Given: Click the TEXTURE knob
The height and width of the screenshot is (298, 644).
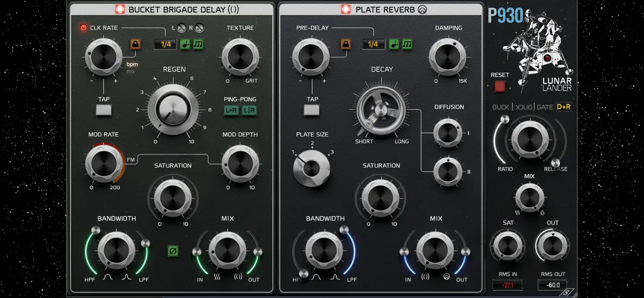Looking at the screenshot, I should (241, 57).
